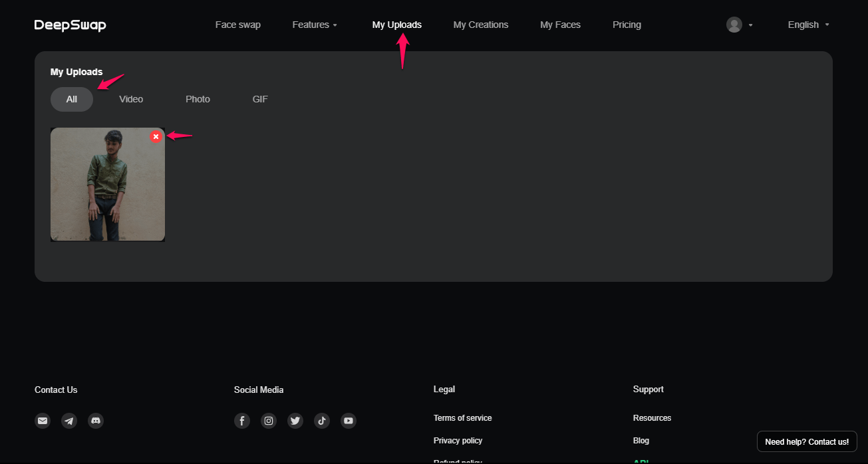
Task: Switch to the Photo filter tab
Action: pos(198,98)
